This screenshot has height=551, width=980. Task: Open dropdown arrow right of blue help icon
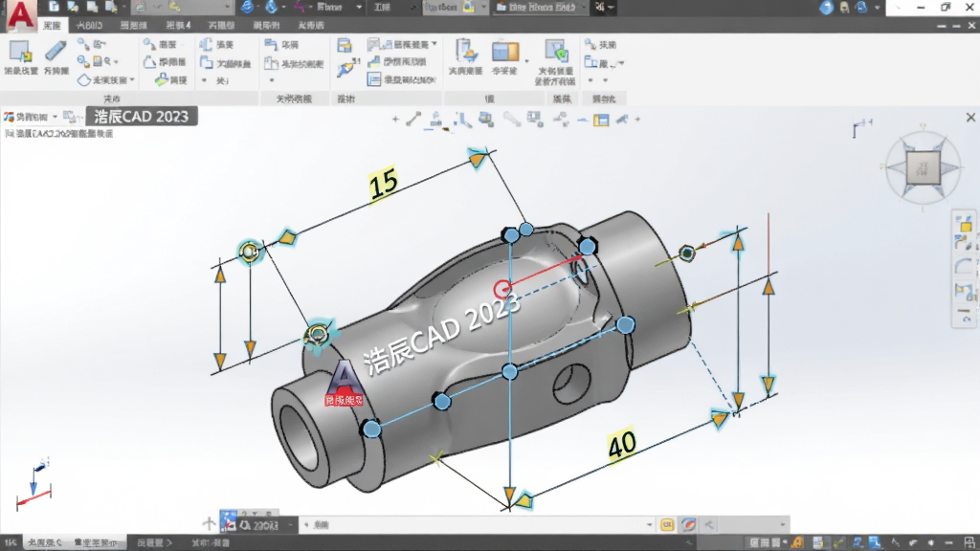[877, 8]
